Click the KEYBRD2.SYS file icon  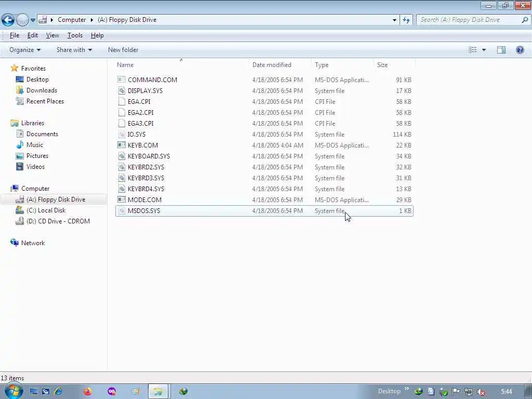(122, 167)
